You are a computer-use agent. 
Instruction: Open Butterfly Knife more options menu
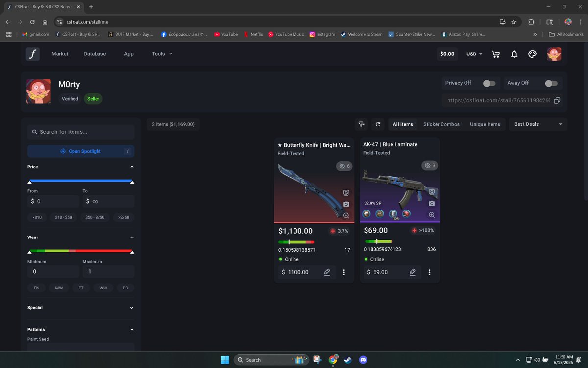click(x=344, y=272)
